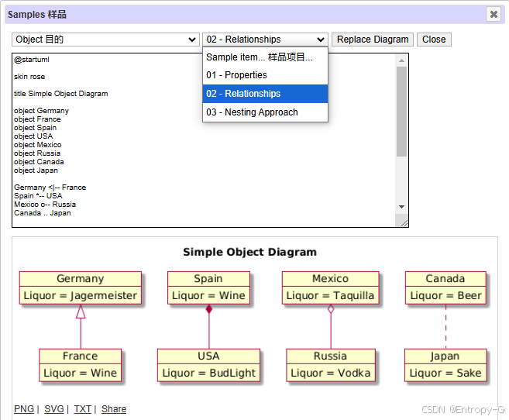
Task: Click the 'Mexico o-- Russia' line
Action: coord(45,204)
